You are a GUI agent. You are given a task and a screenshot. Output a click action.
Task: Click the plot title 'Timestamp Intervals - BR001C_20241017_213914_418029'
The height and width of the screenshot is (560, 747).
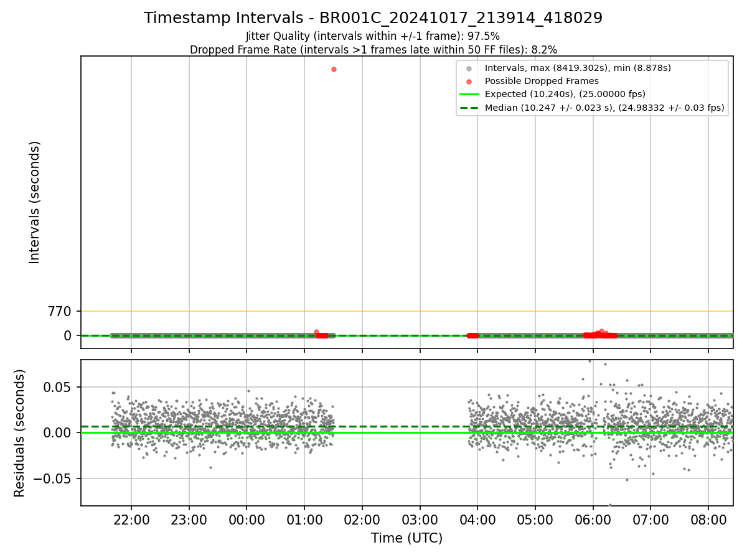(373, 18)
